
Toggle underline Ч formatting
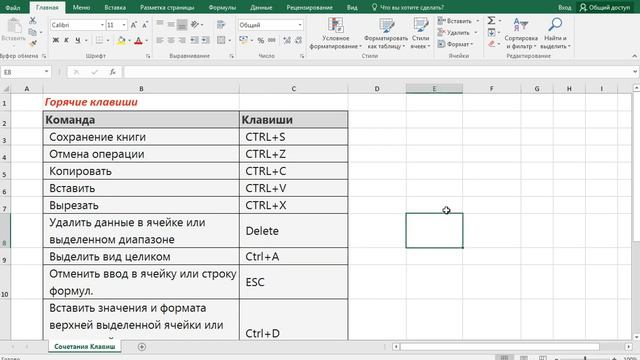[x=78, y=40]
